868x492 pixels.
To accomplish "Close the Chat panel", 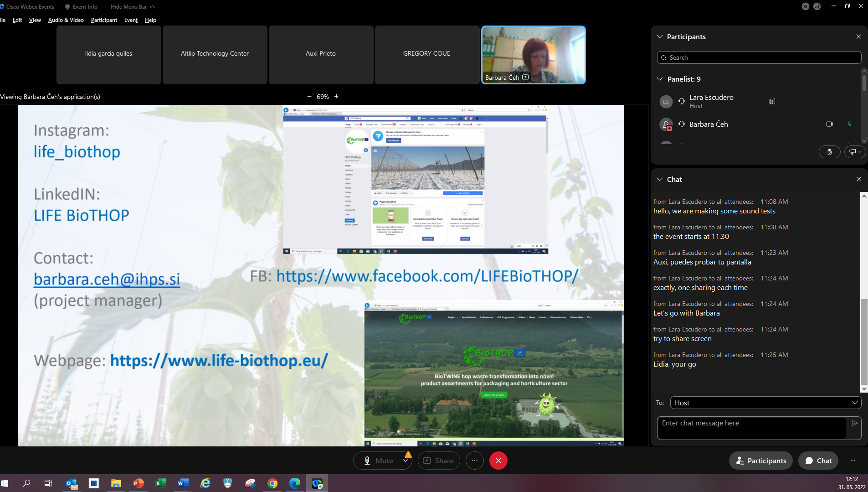I will point(859,179).
